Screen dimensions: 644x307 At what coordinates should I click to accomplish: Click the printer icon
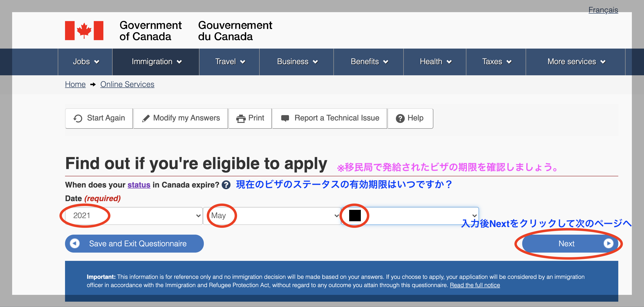[x=241, y=118]
